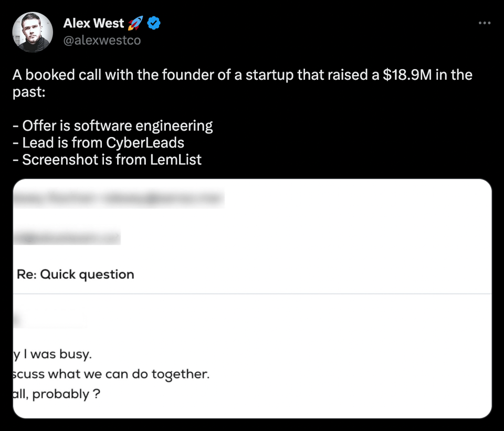Open the three-dot more options menu
Image resolution: width=504 pixels, height=431 pixels.
(485, 23)
